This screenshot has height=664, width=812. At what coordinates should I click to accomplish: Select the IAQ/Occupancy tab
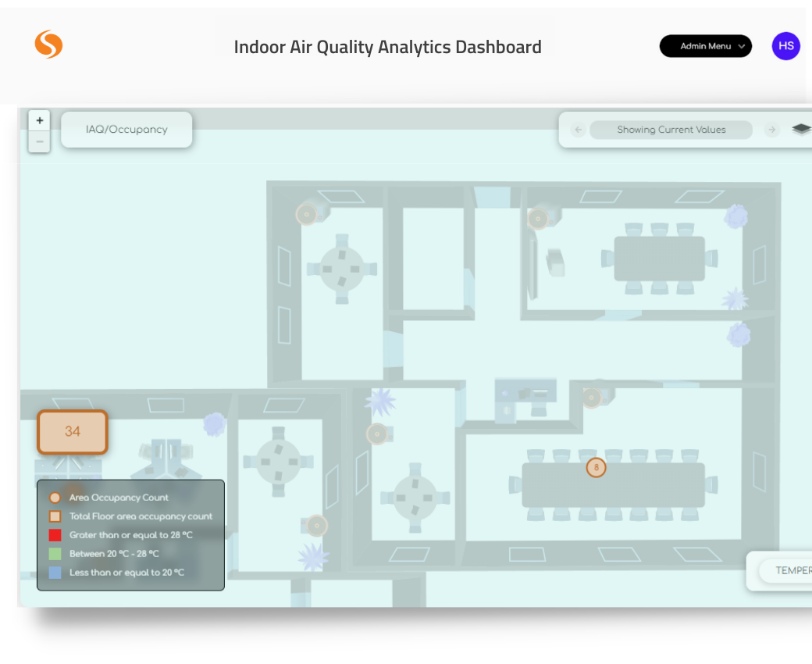click(126, 129)
